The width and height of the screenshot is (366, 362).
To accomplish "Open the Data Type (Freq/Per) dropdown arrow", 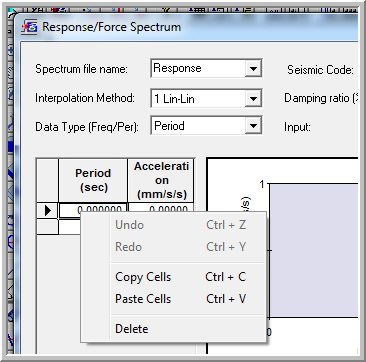I will 253,126.
